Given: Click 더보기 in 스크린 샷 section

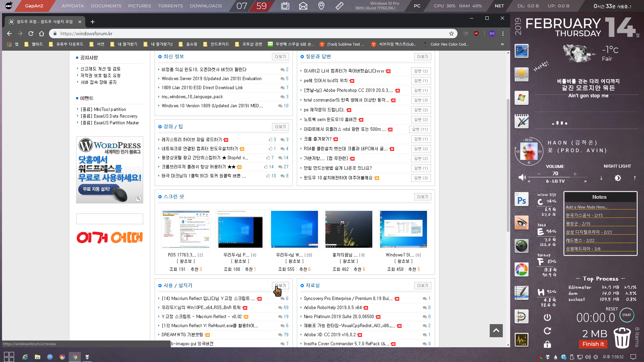Looking at the screenshot, I should click(x=423, y=197).
